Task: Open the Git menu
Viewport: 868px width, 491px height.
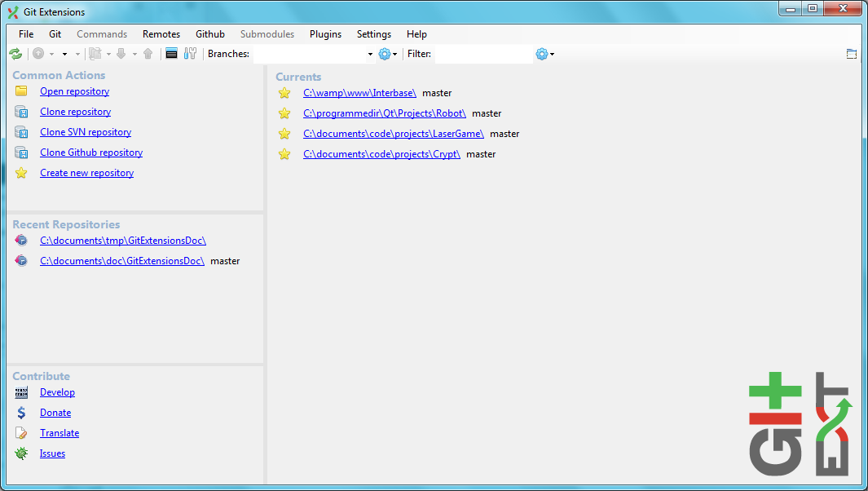Action: 55,34
